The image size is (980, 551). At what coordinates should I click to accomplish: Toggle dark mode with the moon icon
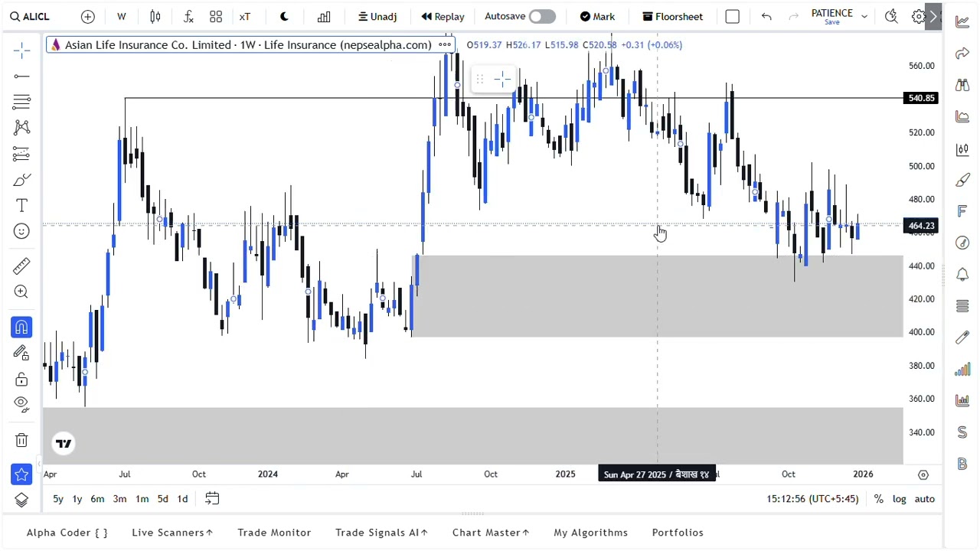285,16
